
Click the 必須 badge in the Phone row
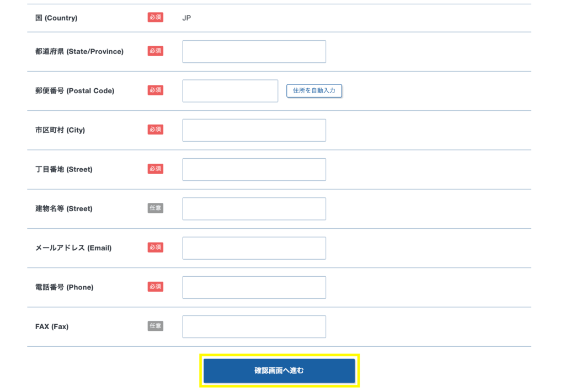click(155, 287)
